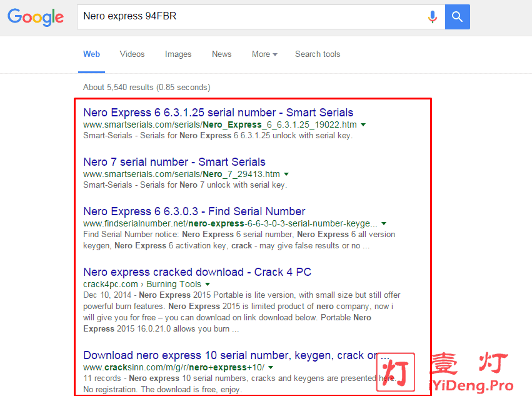This screenshot has height=396, width=532.
Task: Click the snippet 'Smart-Serials - Serials for Nero 7 unlock'
Action: [185, 185]
